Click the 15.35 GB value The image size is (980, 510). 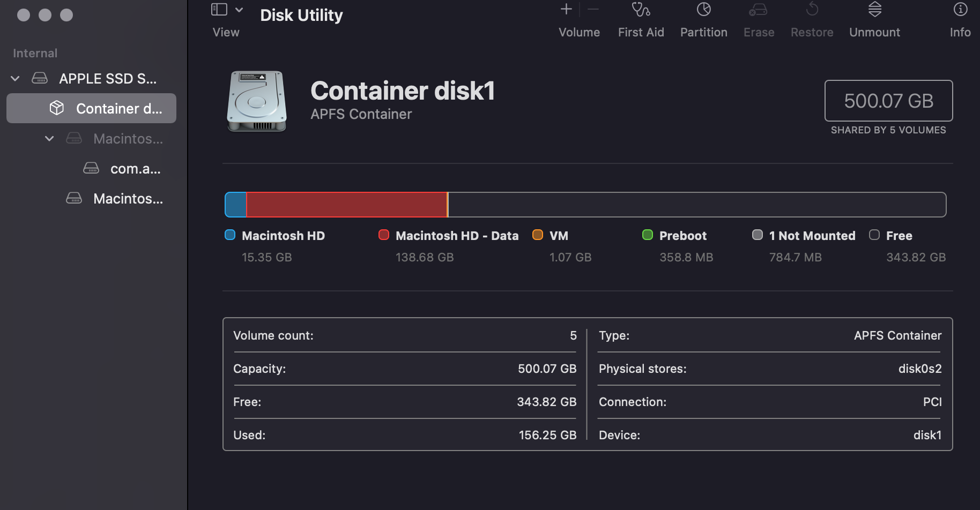click(x=267, y=257)
